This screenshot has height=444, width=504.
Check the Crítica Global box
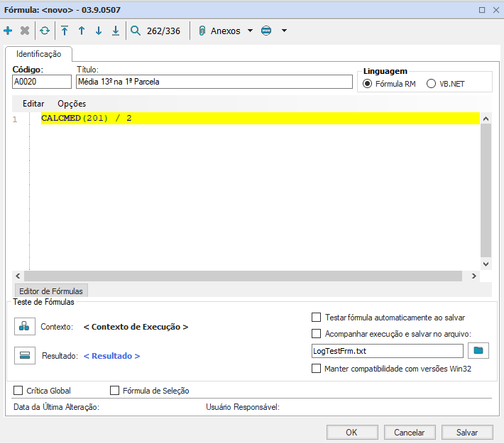(18, 390)
